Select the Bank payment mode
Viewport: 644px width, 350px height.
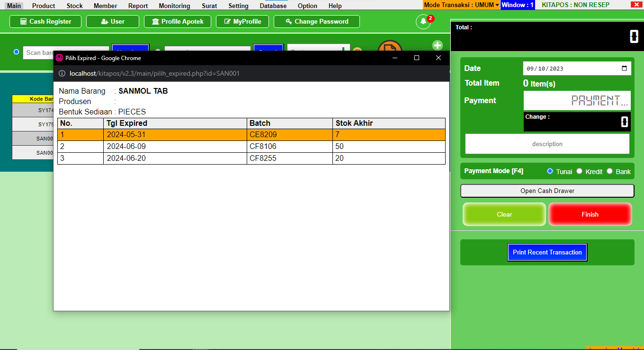[x=610, y=171]
